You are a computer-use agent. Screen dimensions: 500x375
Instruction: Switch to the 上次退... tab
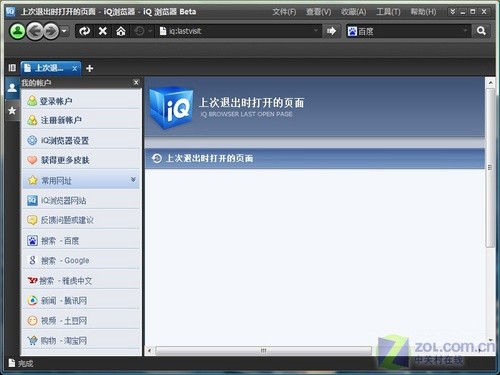51,68
